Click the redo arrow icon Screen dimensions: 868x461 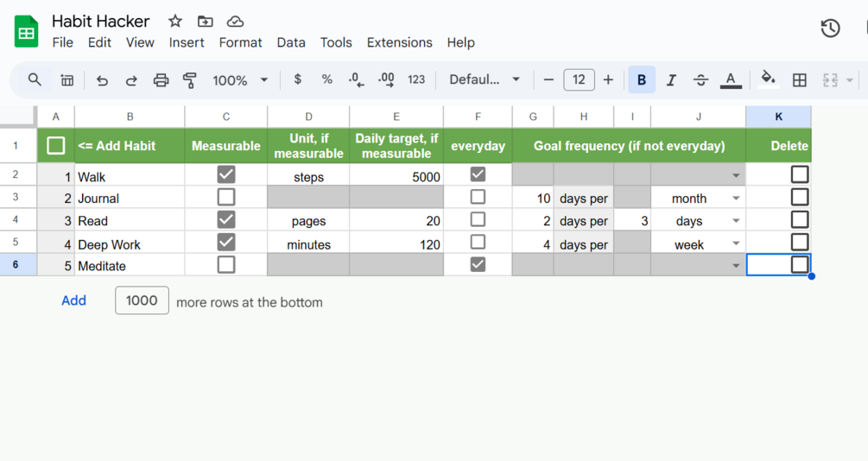coord(131,80)
